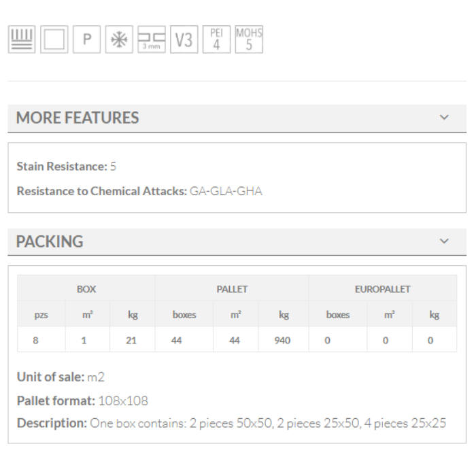Click the Pallet format value 108x108
Screen dimensions: 476x476
click(123, 401)
